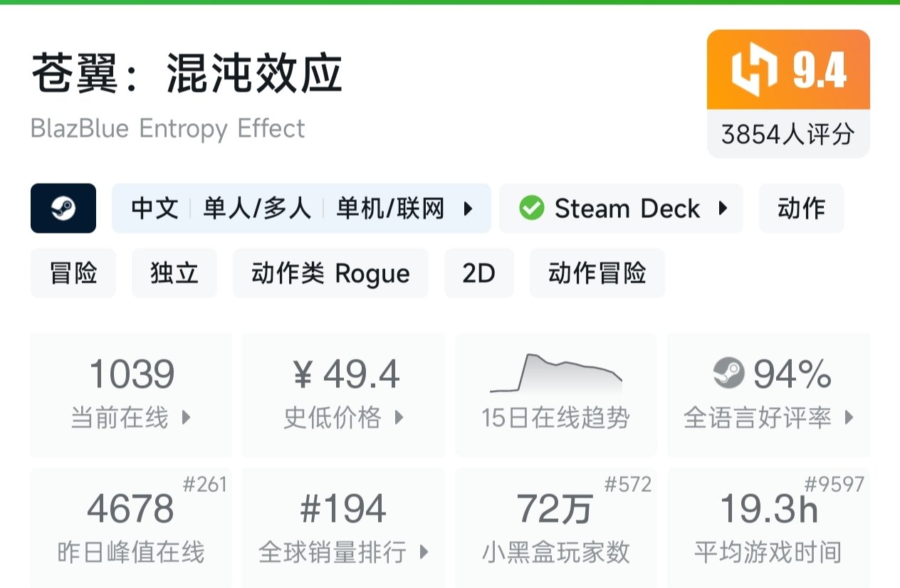
Task: Tap the 2D tag
Action: (x=478, y=273)
